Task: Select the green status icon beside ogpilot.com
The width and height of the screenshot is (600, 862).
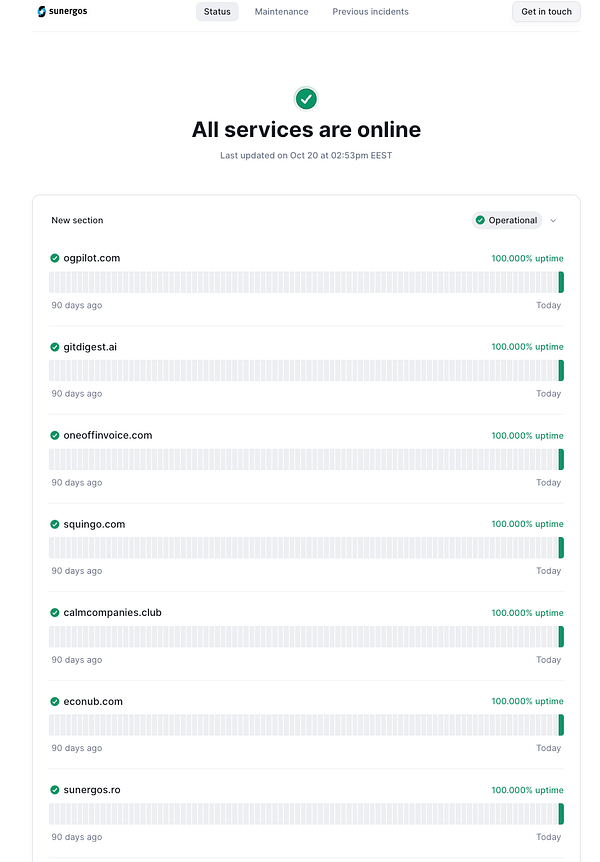Action: (54, 257)
